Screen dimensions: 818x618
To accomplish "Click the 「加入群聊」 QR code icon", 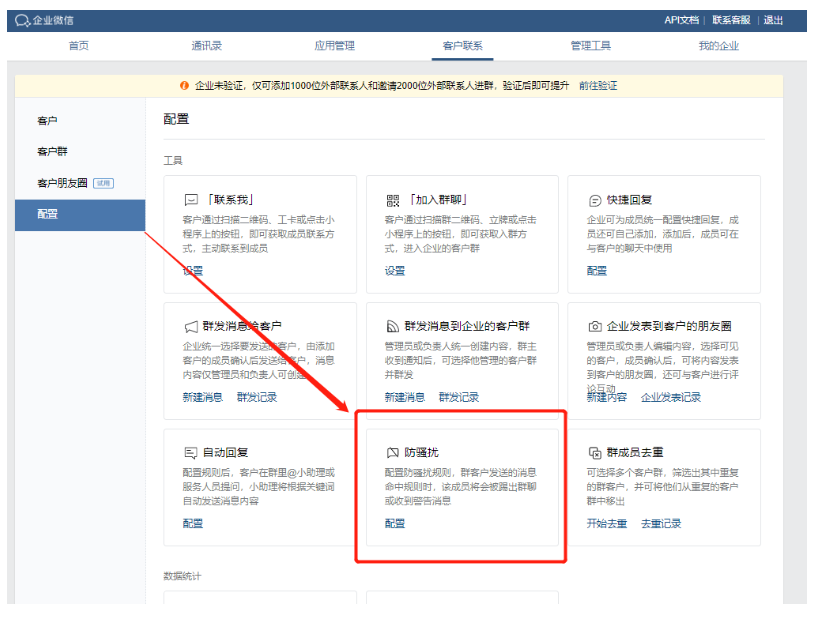I will 393,200.
